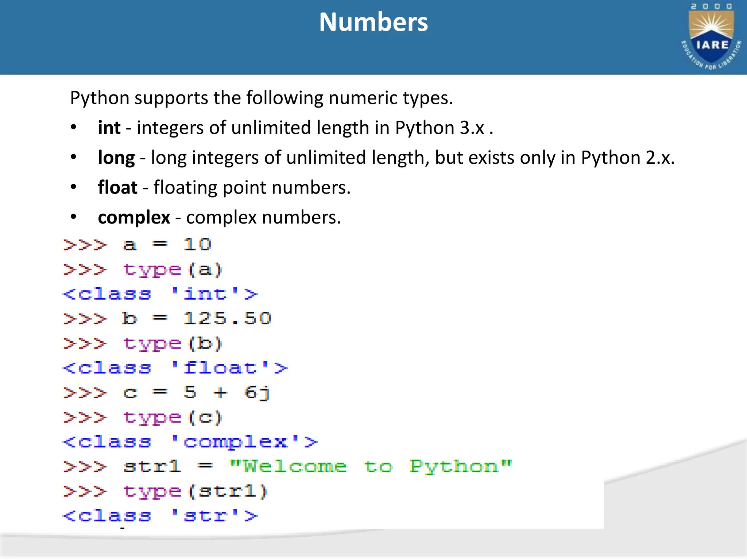The width and height of the screenshot is (747, 560).
Task: Click the bold word int
Action: [x=109, y=128]
